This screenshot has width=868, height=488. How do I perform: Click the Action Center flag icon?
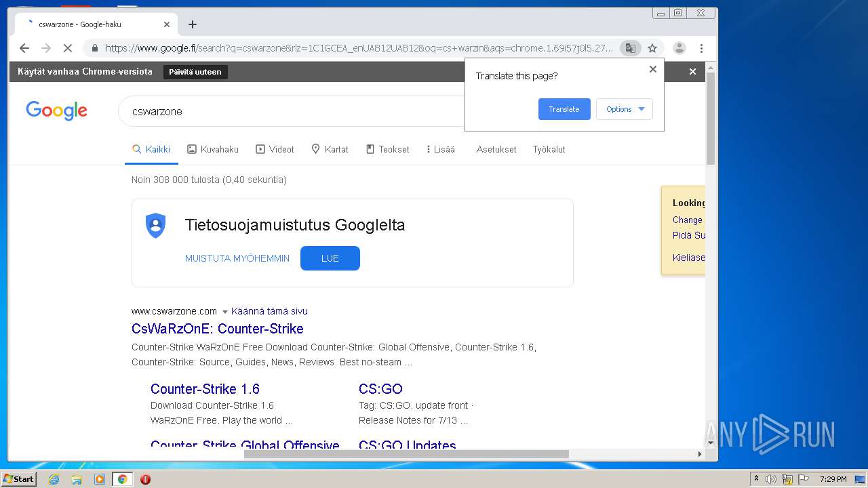click(804, 479)
